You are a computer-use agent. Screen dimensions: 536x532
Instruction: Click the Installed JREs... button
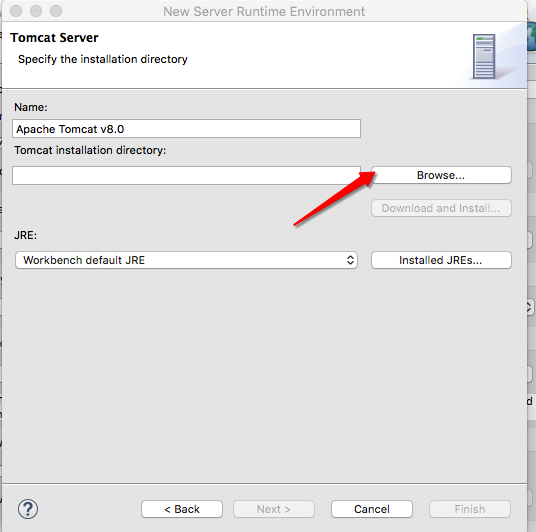[441, 260]
